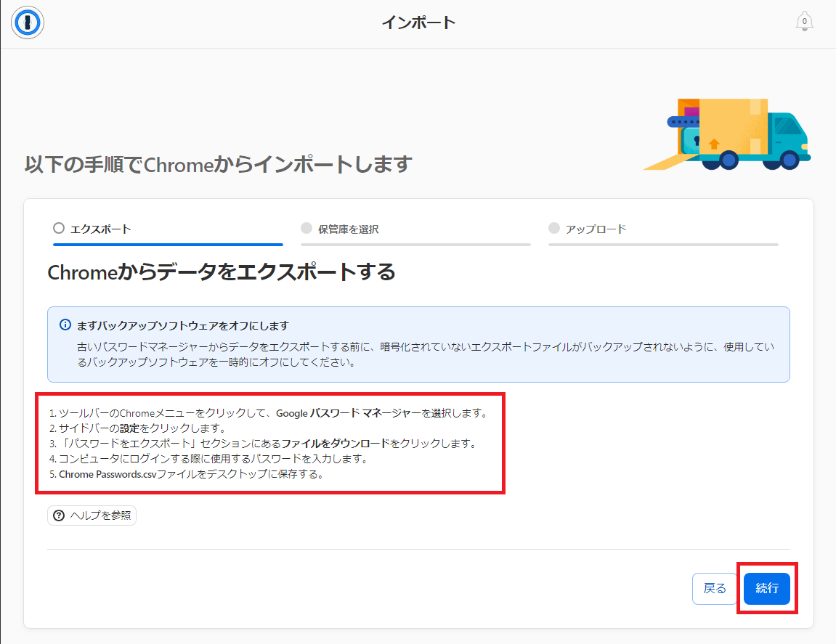Screen dimensions: 836x644
Task: Click the 戻る back button
Action: click(715, 589)
